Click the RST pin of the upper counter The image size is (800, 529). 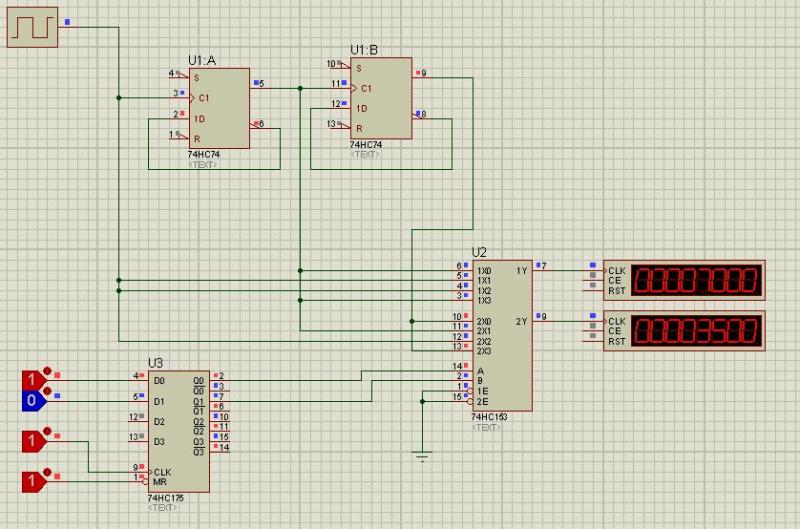pyautogui.click(x=616, y=292)
